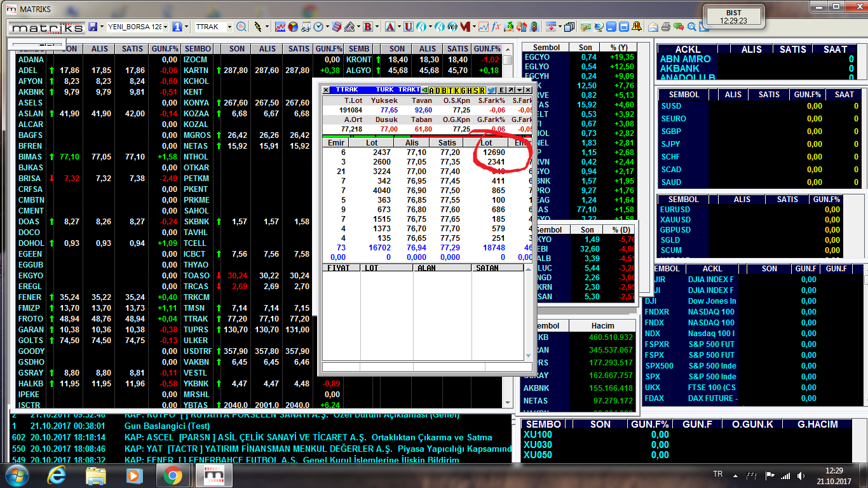Image resolution: width=868 pixels, height=488 pixels.
Task: Click the red letter U toolbar icon
Action: [x=409, y=27]
